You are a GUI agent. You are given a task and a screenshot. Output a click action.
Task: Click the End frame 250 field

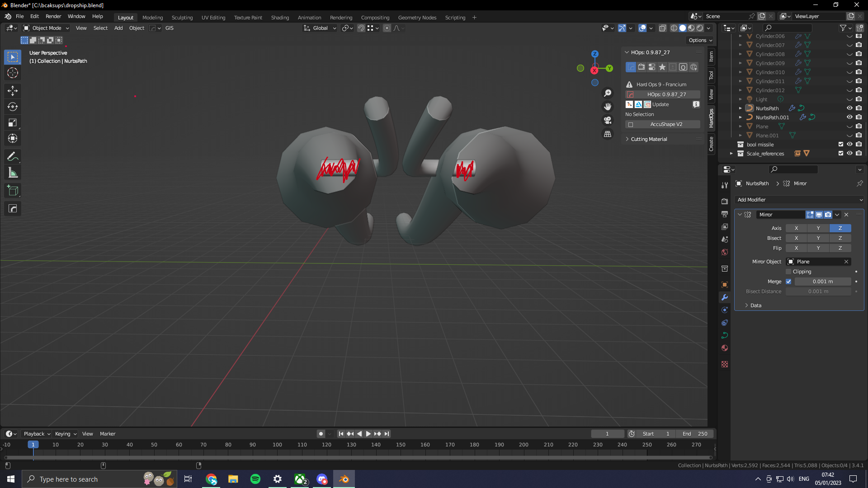click(x=695, y=434)
